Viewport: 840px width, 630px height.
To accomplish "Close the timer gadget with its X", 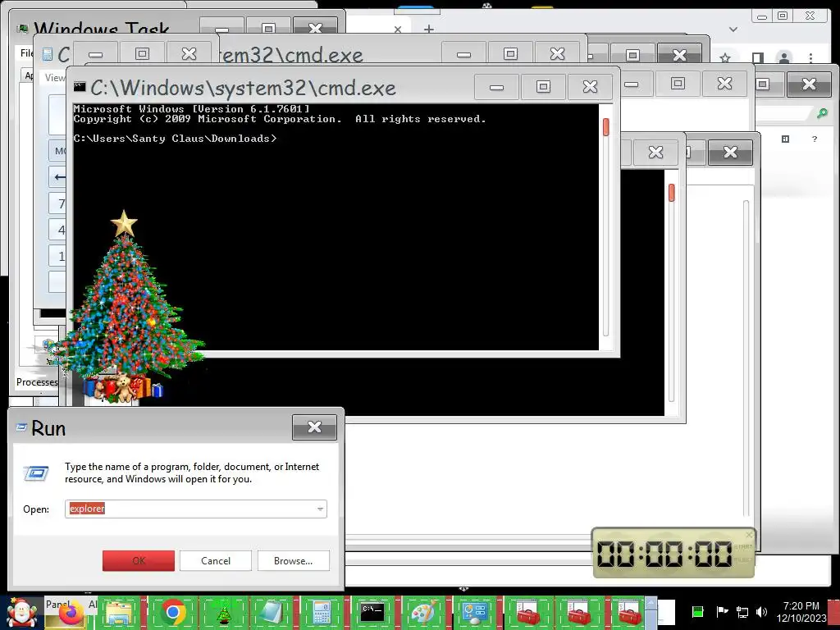I will pyautogui.click(x=750, y=535).
